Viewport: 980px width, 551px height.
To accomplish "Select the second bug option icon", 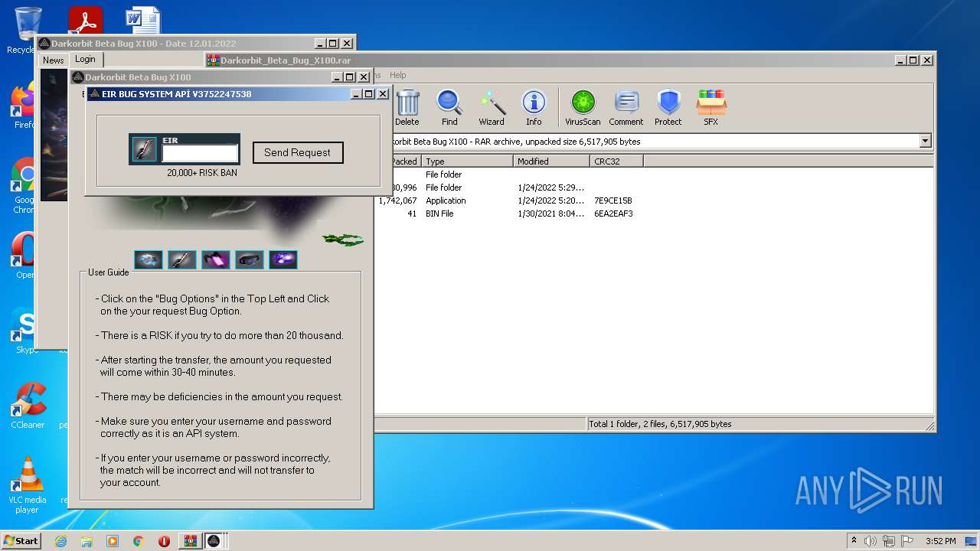I will (x=182, y=260).
